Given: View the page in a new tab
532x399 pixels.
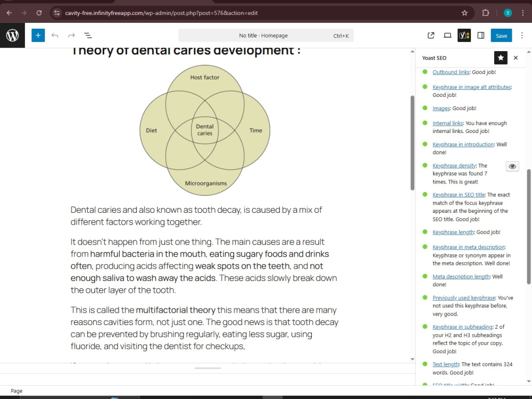Looking at the screenshot, I should [431, 35].
